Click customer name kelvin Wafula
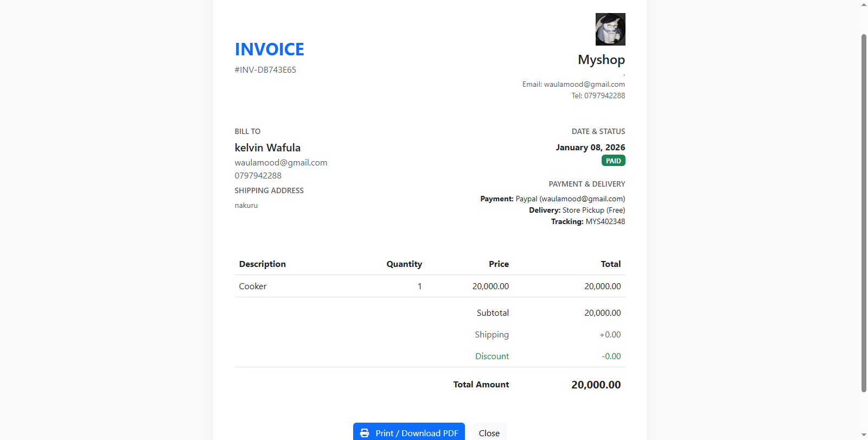The height and width of the screenshot is (440, 868). point(267,148)
